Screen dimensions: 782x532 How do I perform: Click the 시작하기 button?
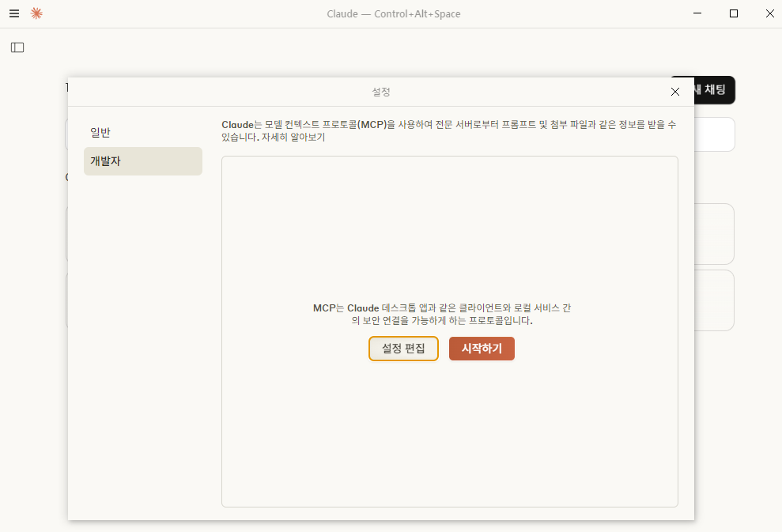coord(482,349)
